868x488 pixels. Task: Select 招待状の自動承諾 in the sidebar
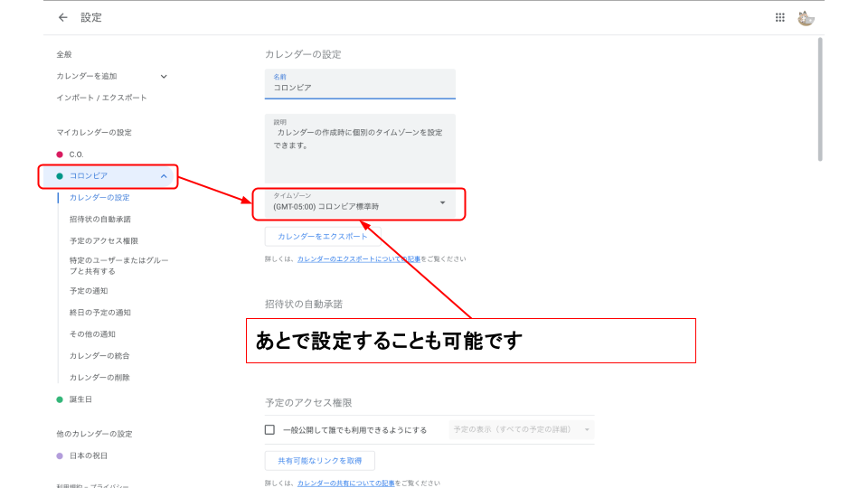(x=99, y=219)
